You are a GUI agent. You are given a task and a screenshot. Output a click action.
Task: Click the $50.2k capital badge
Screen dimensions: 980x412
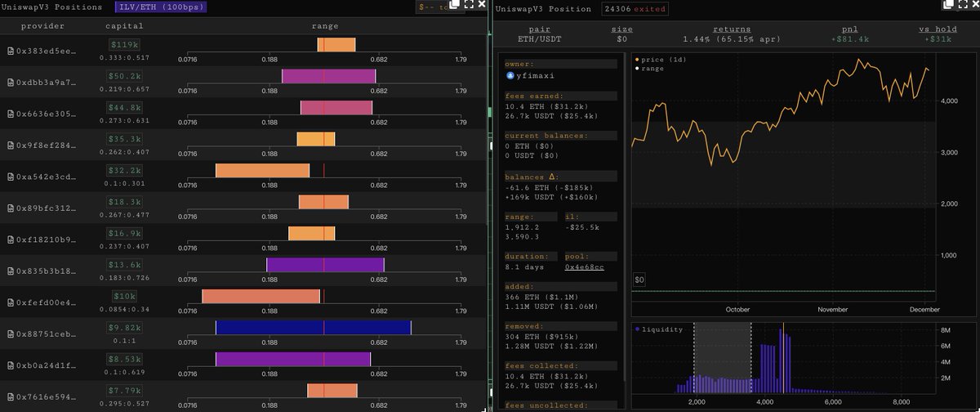point(125,76)
